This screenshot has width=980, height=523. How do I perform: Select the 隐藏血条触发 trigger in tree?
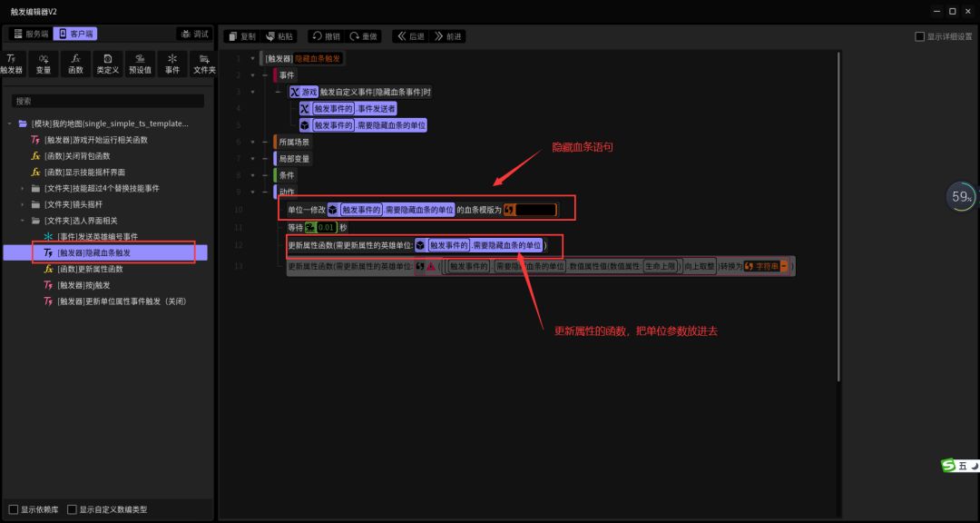click(105, 252)
